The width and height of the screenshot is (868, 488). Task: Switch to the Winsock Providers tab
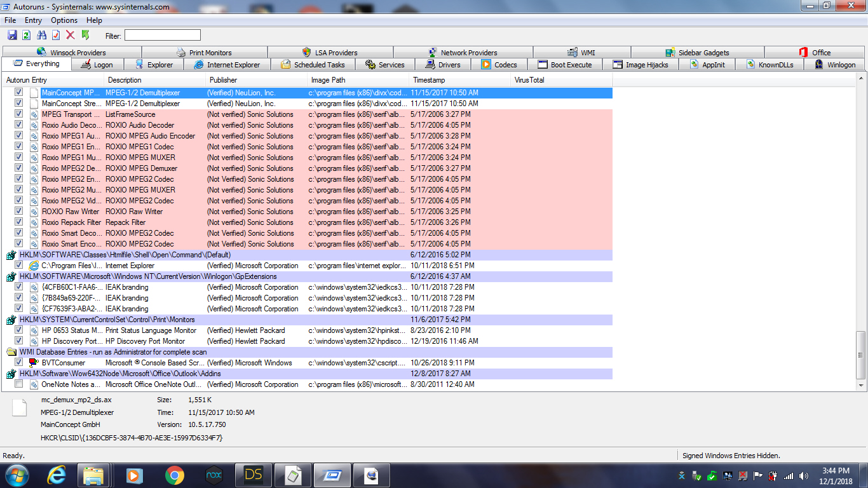pos(72,53)
